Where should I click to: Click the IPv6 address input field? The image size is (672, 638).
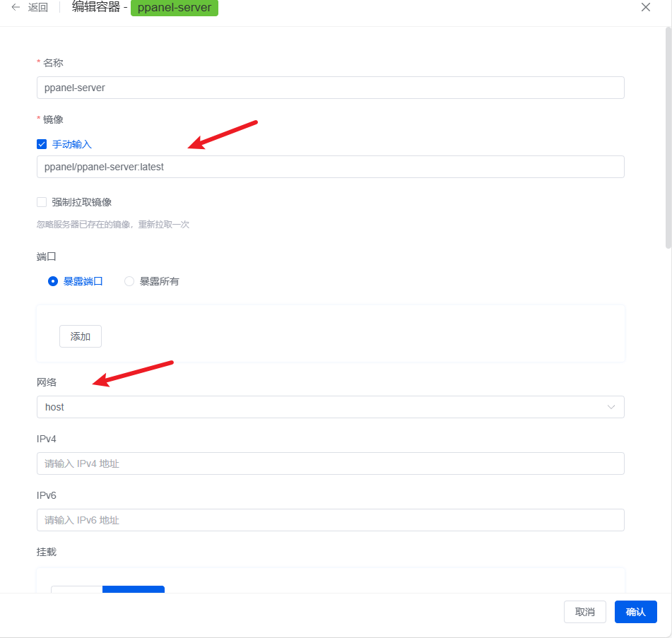[x=330, y=520]
